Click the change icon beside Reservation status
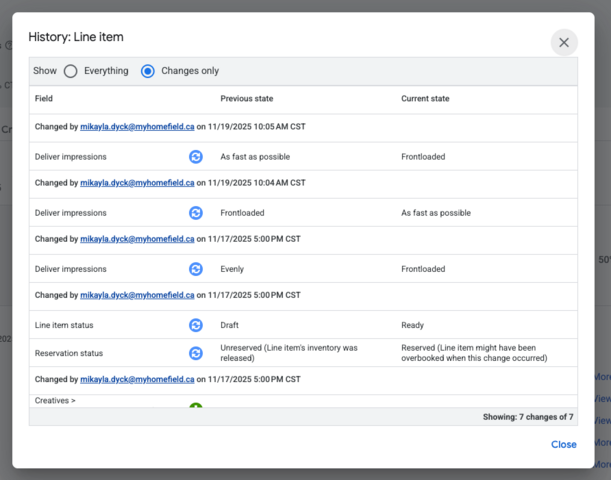 196,353
